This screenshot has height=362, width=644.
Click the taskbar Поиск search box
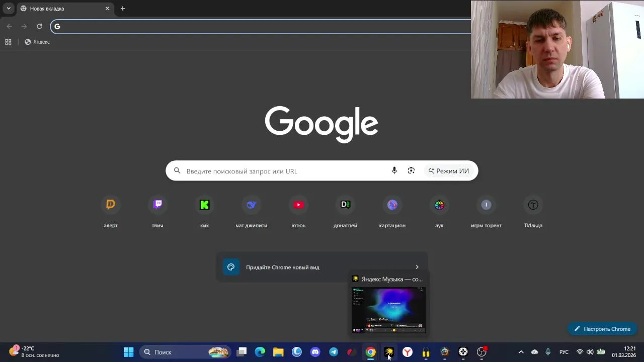pos(185,352)
